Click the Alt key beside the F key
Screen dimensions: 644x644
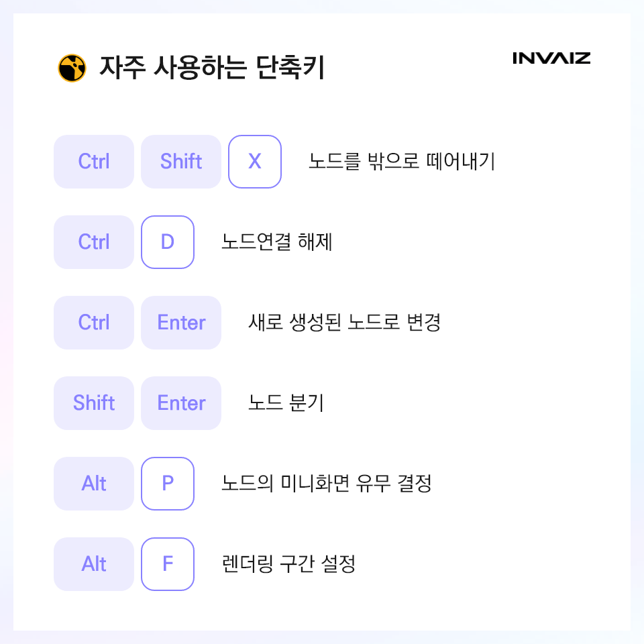click(94, 564)
